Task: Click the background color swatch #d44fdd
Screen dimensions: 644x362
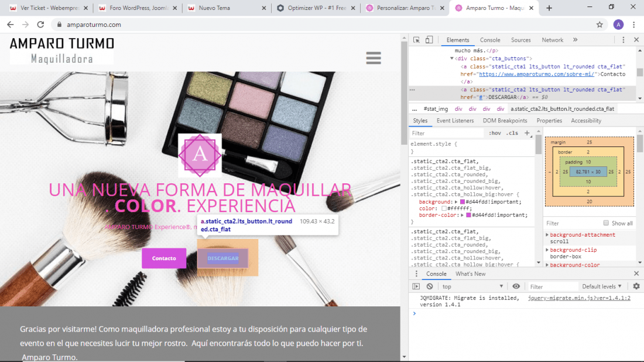Action: click(x=462, y=202)
